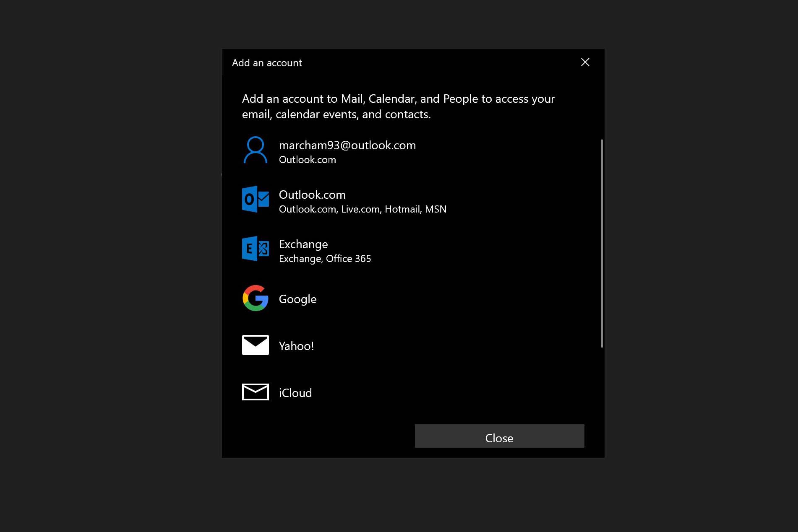Click 'Exchange, Office 365' subtitle
Viewport: 798px width, 532px height.
tap(325, 259)
